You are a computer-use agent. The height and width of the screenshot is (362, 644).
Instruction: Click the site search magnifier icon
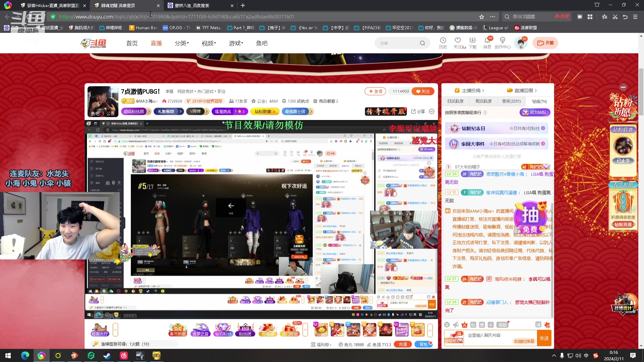coord(422,43)
